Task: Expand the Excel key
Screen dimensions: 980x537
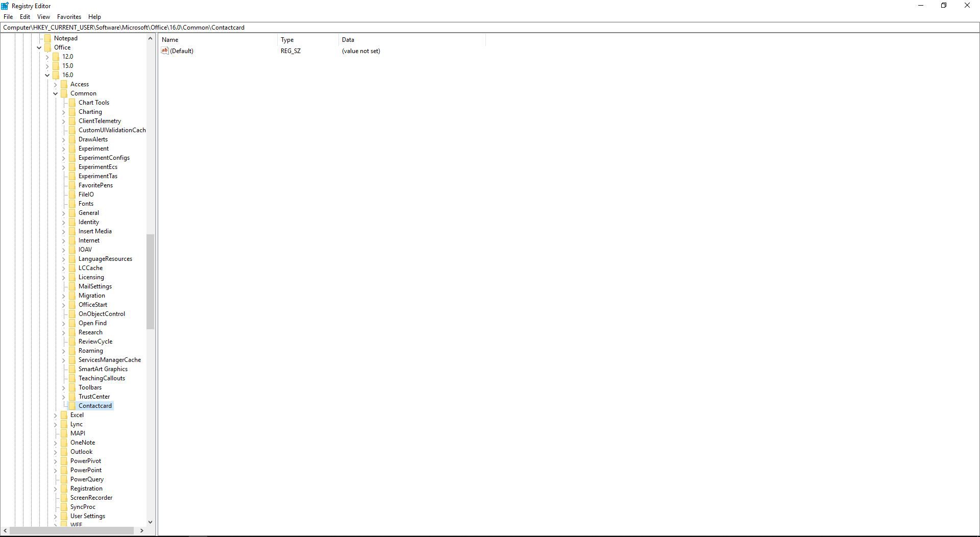Action: tap(55, 415)
